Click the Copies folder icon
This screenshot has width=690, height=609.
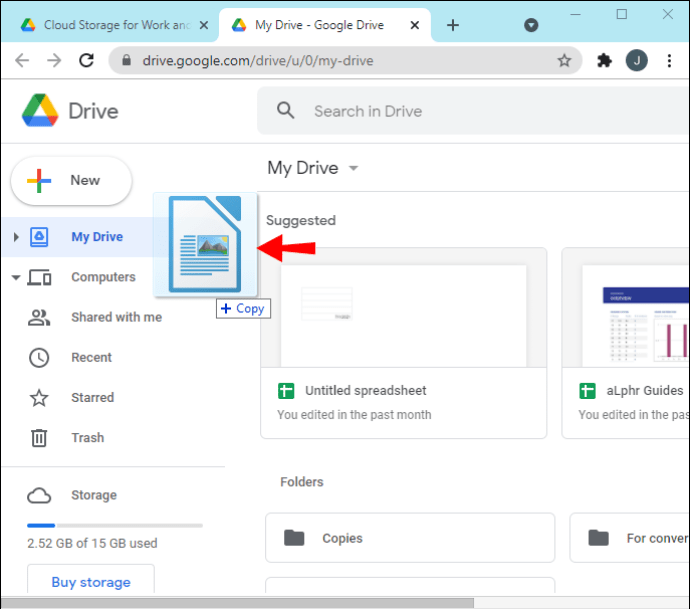[x=294, y=538]
